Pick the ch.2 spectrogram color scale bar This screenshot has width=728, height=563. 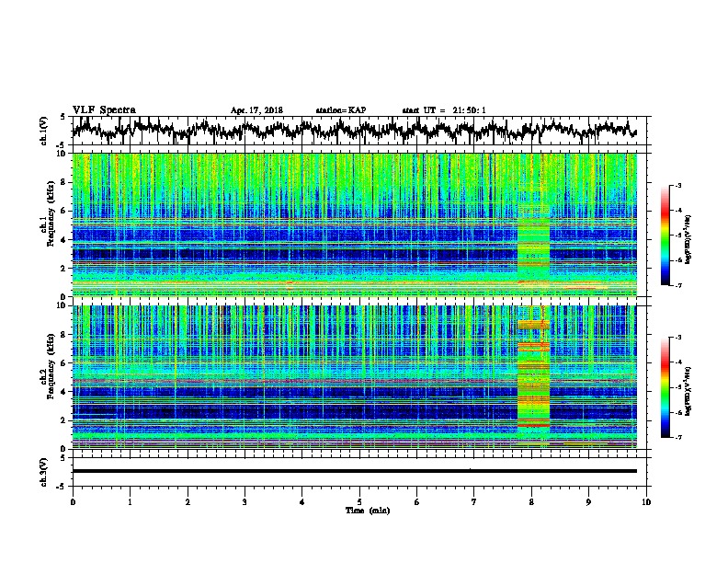tap(665, 387)
